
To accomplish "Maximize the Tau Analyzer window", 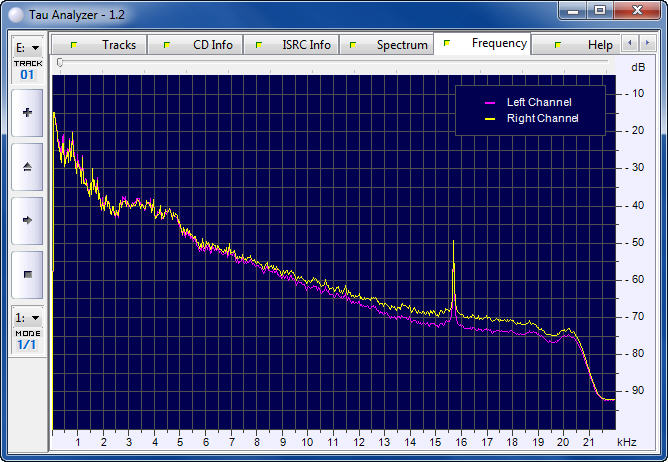I will point(599,10).
